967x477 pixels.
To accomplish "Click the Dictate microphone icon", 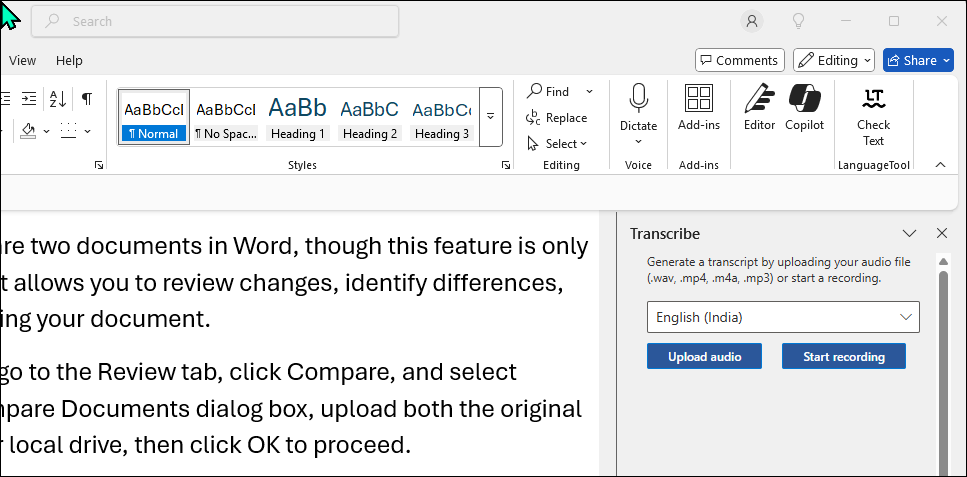I will [638, 99].
